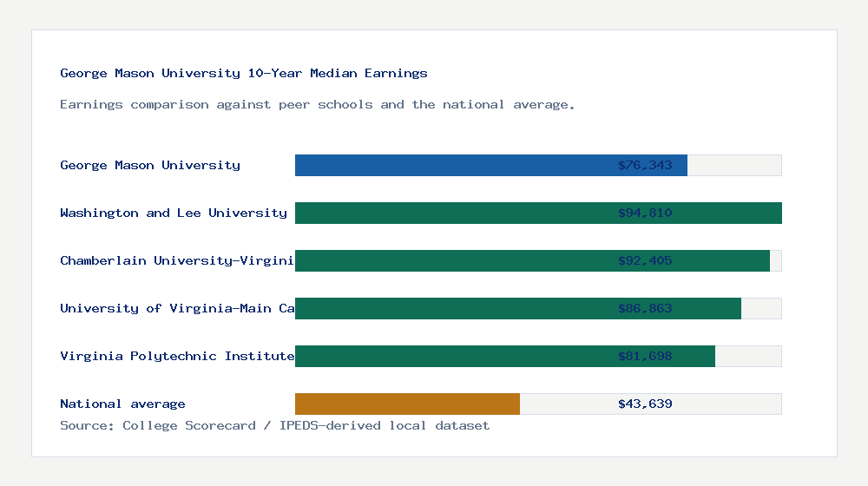Image resolution: width=868 pixels, height=486 pixels.
Task: Click the blue George Mason University bar
Action: tap(491, 165)
